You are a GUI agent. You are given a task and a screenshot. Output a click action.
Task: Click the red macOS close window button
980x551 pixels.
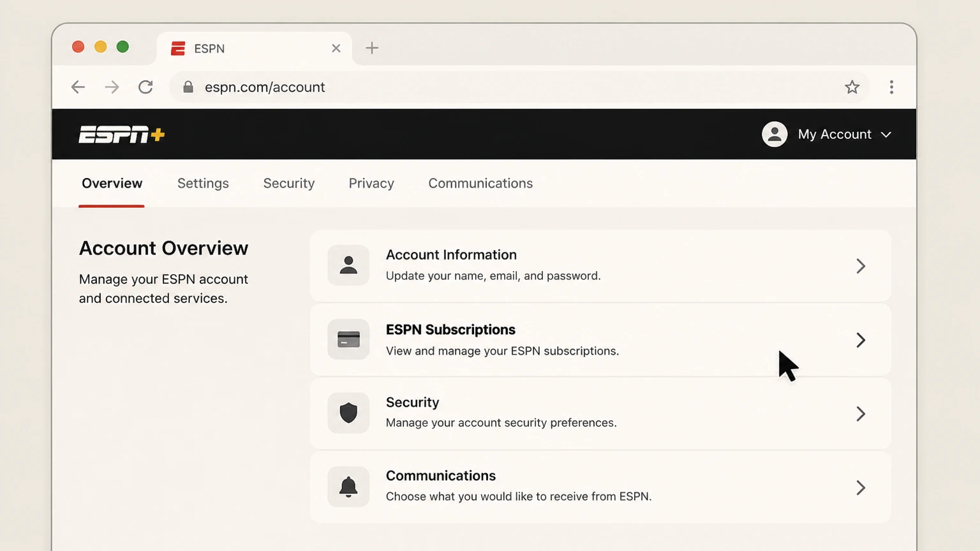78,47
